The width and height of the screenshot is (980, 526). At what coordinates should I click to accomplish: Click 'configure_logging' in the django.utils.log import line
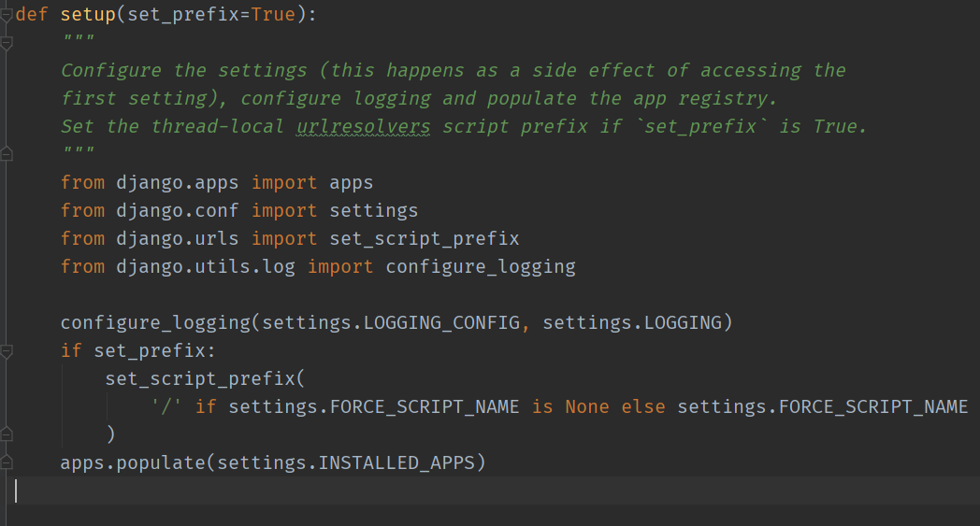coord(481,267)
